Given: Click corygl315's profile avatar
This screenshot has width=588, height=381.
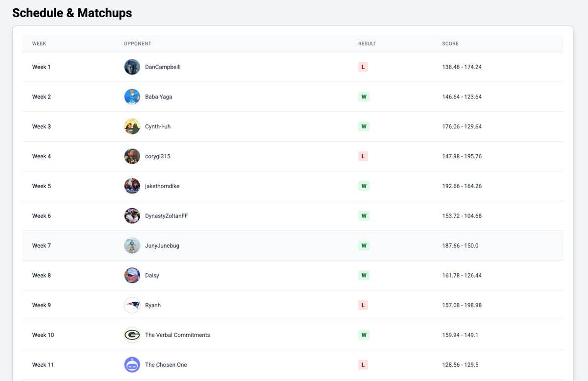Looking at the screenshot, I should [x=132, y=156].
